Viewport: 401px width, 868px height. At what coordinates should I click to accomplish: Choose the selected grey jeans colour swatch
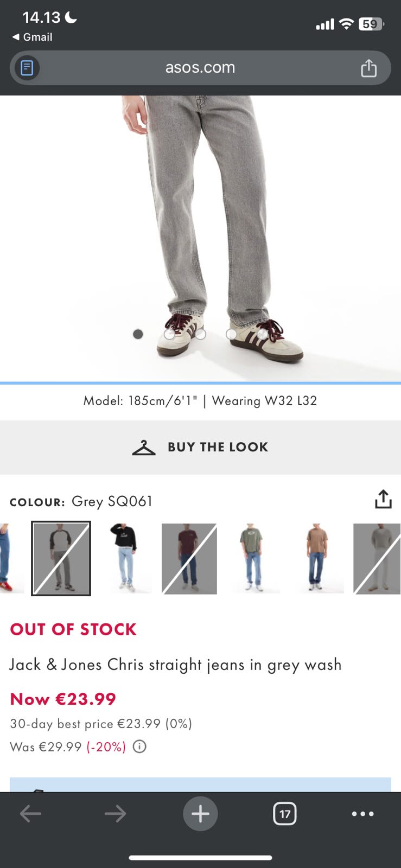[61, 558]
